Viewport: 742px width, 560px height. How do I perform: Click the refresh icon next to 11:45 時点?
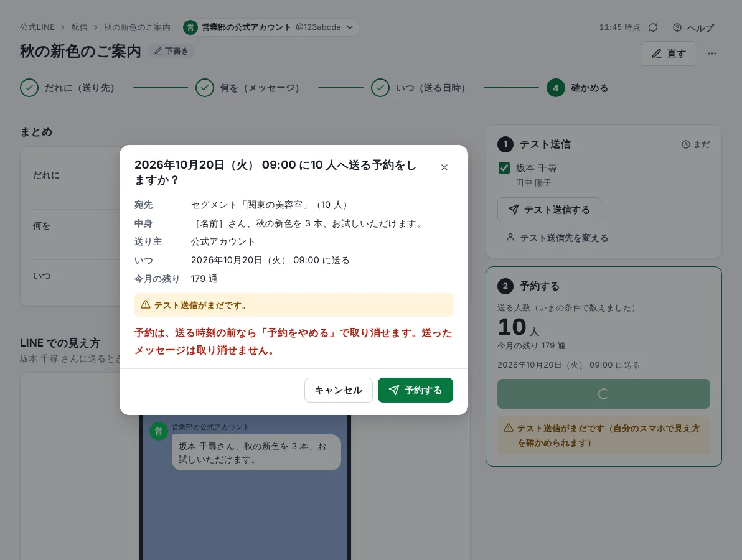coord(653,27)
